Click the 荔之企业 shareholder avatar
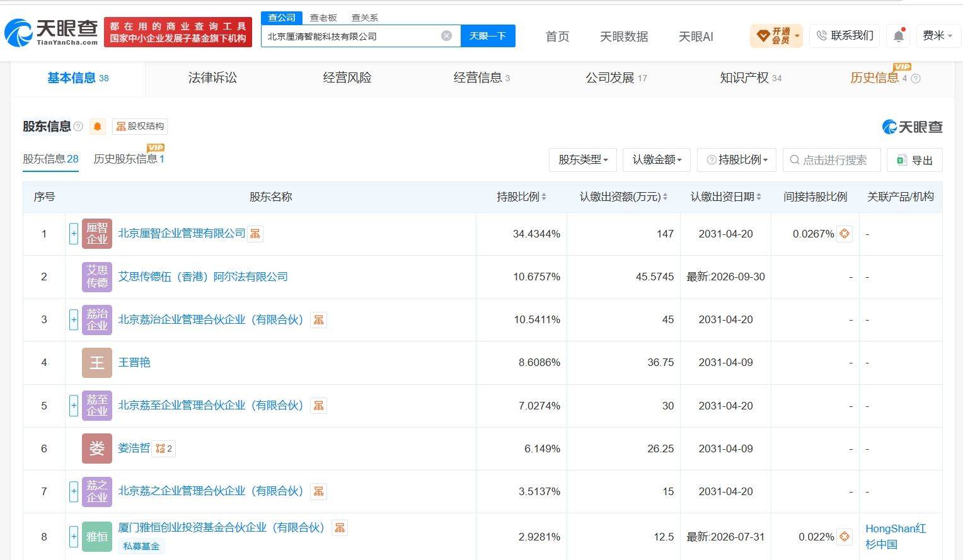 tap(97, 491)
